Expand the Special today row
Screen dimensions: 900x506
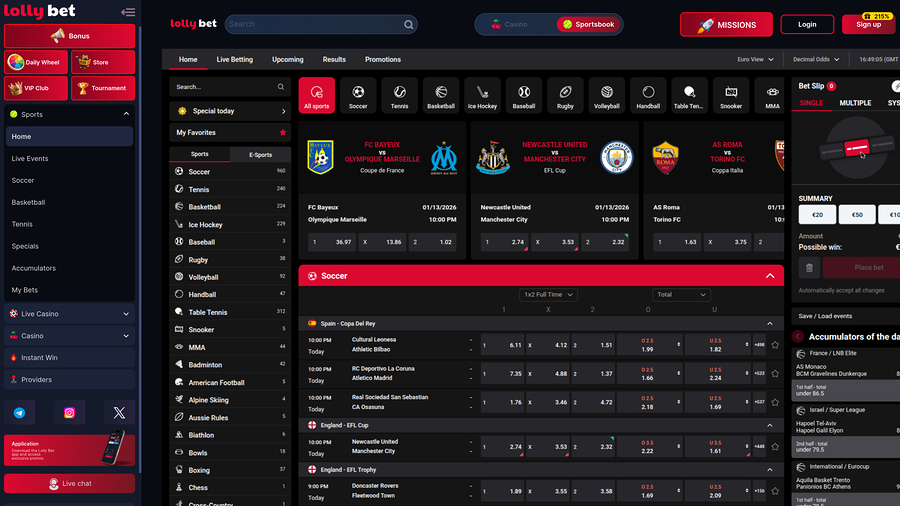coord(230,111)
